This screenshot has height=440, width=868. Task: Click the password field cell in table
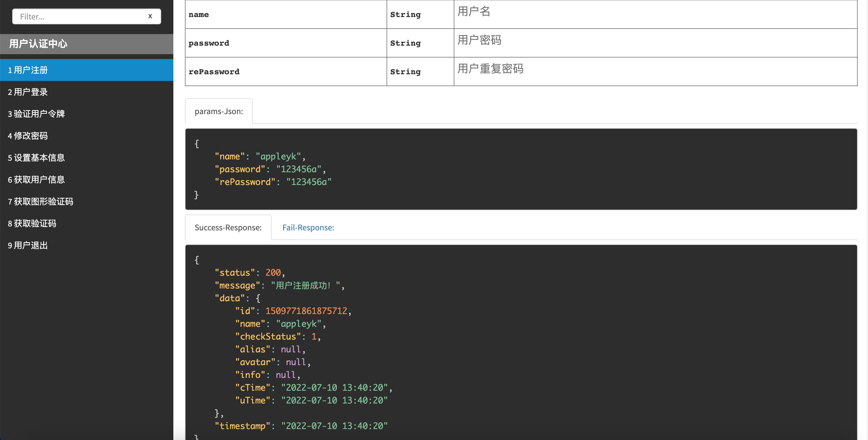tap(286, 43)
